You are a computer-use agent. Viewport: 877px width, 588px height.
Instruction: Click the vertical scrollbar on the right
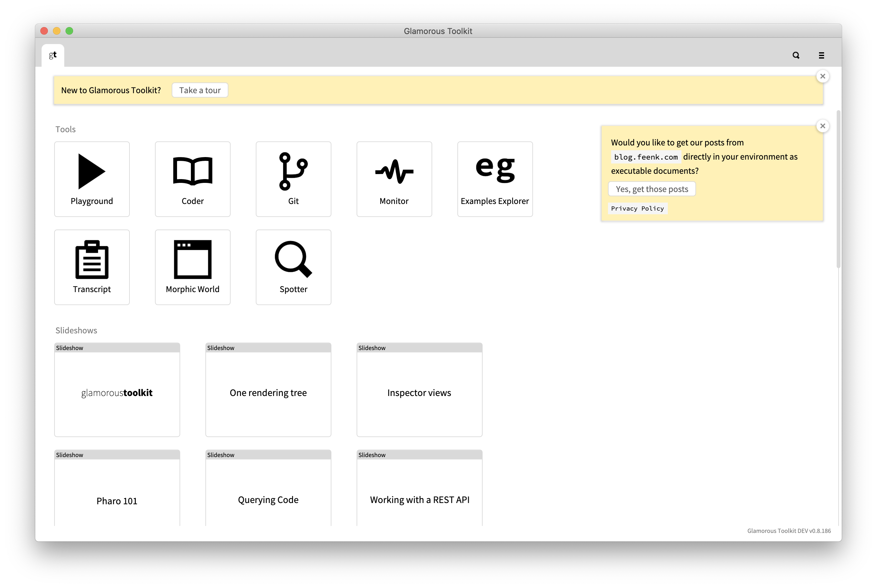tap(838, 189)
